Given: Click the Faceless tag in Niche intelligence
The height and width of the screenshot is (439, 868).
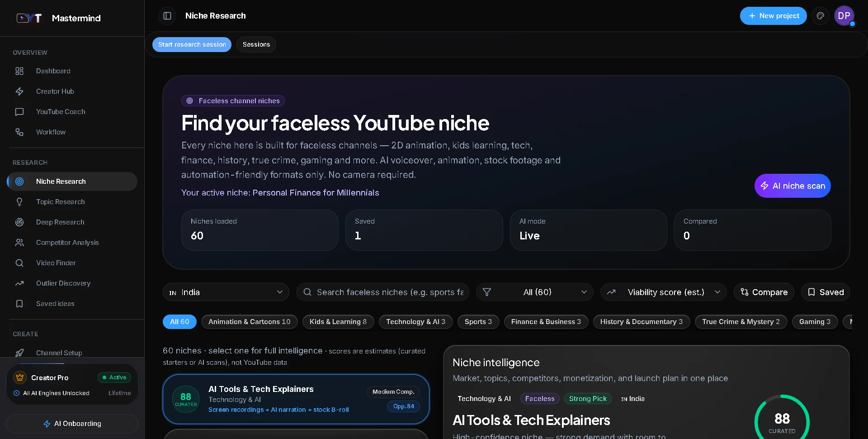Looking at the screenshot, I should [540, 399].
